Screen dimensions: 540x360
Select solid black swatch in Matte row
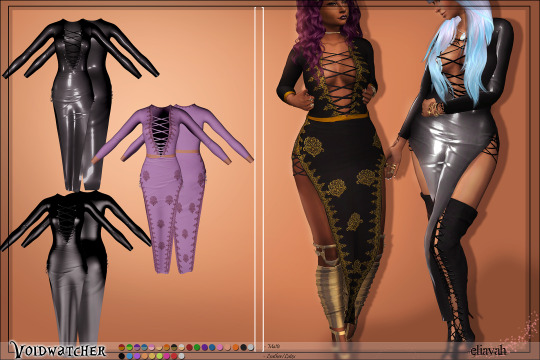tap(243, 347)
